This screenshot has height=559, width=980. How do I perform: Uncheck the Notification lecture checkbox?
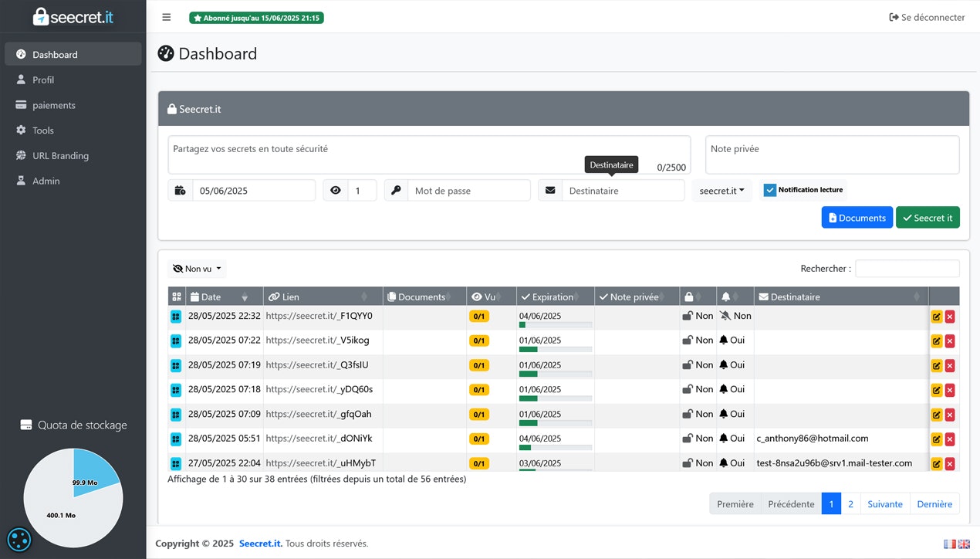pyautogui.click(x=769, y=190)
